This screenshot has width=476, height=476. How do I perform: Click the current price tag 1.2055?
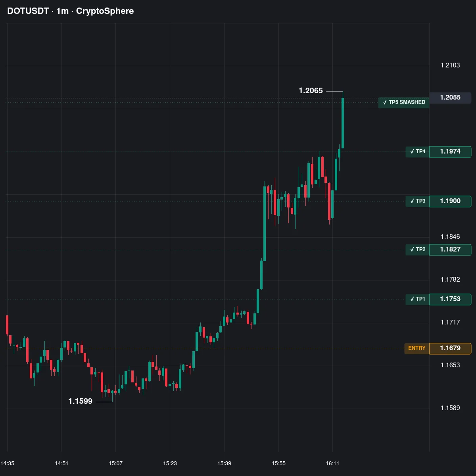click(450, 98)
